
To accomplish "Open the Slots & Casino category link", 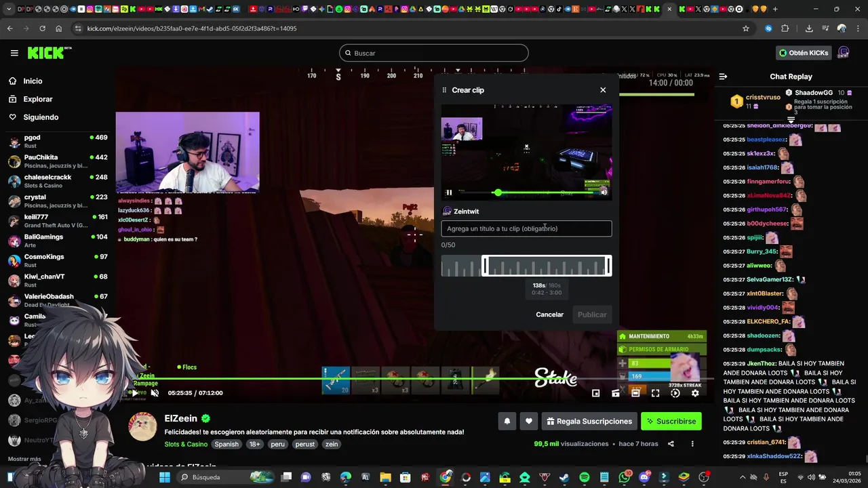I will pos(186,444).
